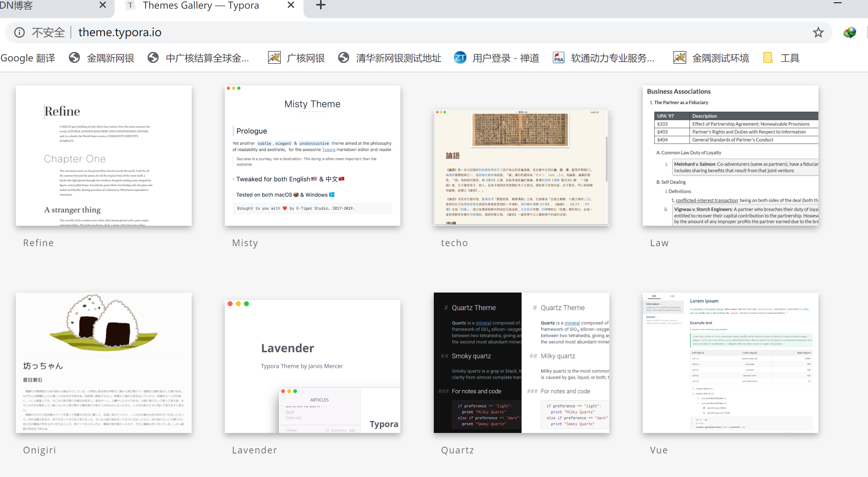Click the Quartz theme title link
Screen dimensions: 868x477
click(x=457, y=450)
